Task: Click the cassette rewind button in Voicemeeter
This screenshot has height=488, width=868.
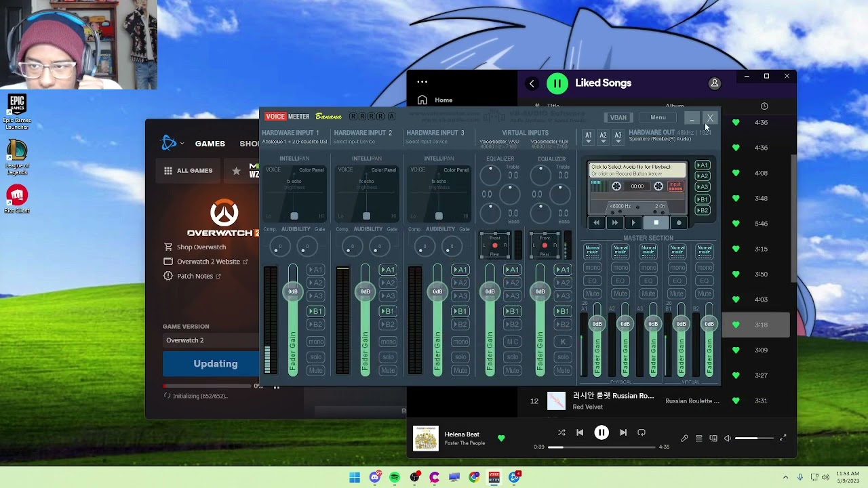Action: point(596,223)
